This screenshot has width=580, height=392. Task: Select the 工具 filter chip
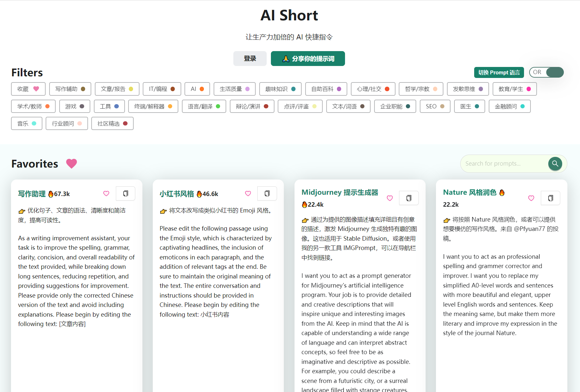pyautogui.click(x=109, y=106)
